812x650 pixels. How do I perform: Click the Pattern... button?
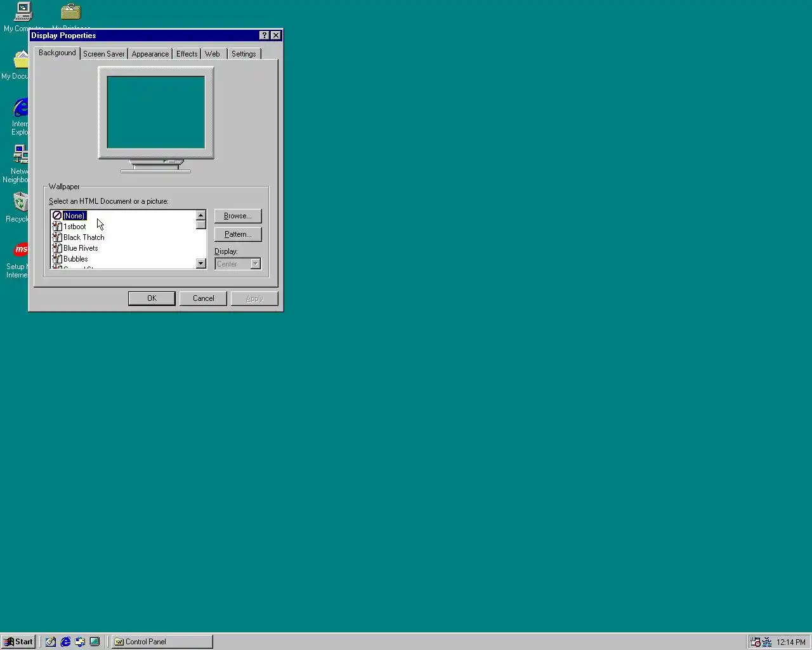238,234
